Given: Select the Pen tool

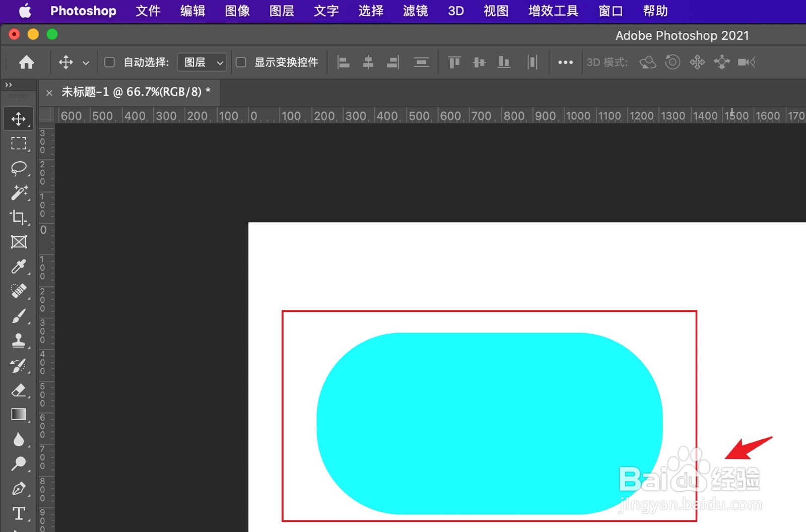Looking at the screenshot, I should pos(19,489).
